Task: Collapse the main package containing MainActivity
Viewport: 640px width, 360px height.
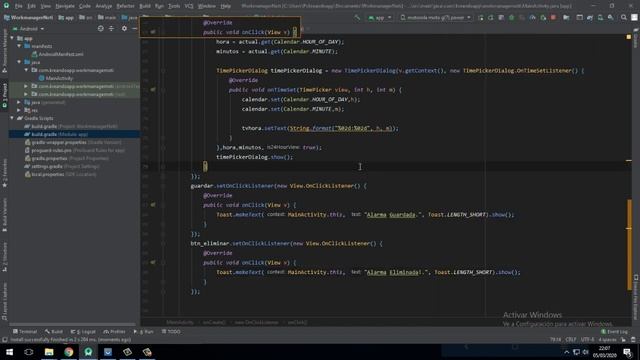Action: tap(27, 70)
